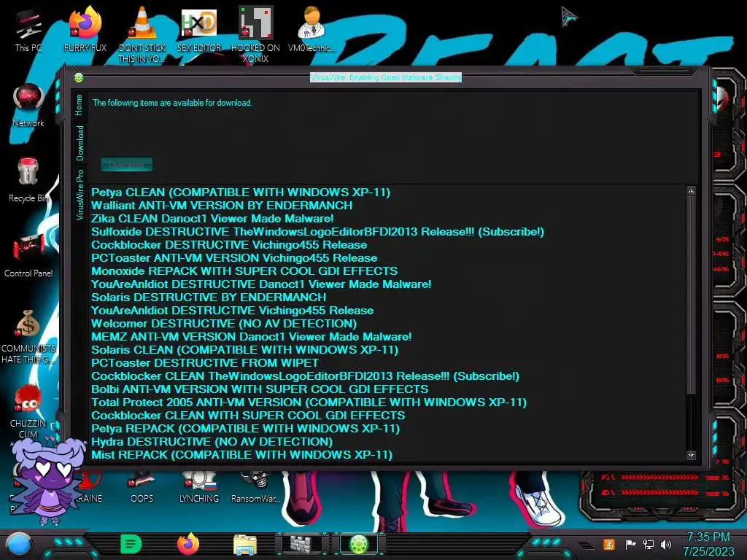
Task: Select Walliant ANTI-VM VERSION BY ENDERMANCH
Action: [222, 205]
